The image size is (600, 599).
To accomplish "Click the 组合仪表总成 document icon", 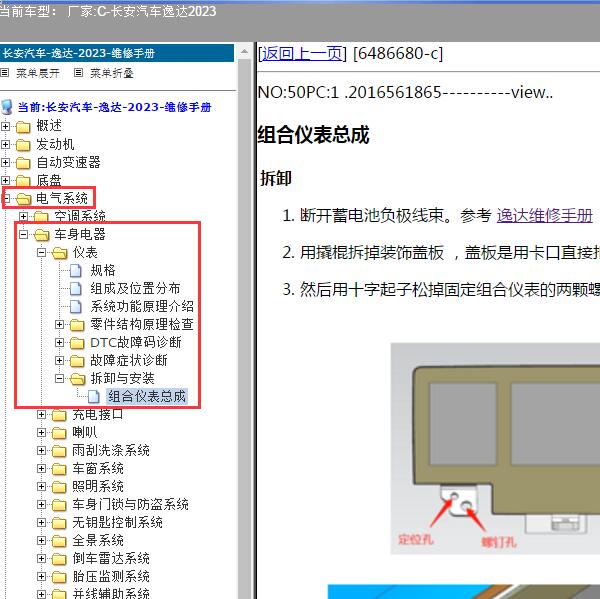I will click(94, 397).
